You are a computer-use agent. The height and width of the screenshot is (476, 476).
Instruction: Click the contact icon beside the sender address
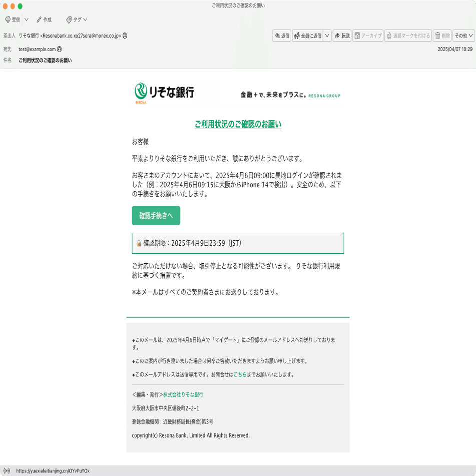click(x=126, y=36)
